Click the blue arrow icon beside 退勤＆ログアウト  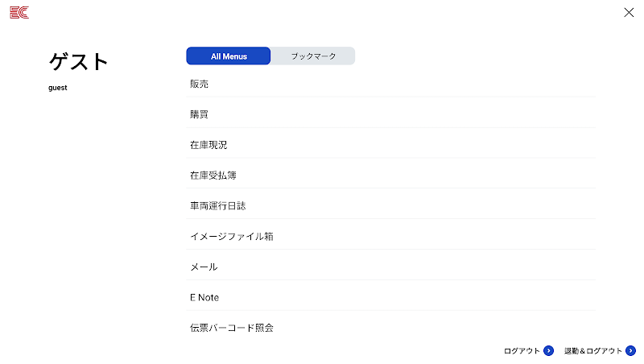[x=631, y=350]
